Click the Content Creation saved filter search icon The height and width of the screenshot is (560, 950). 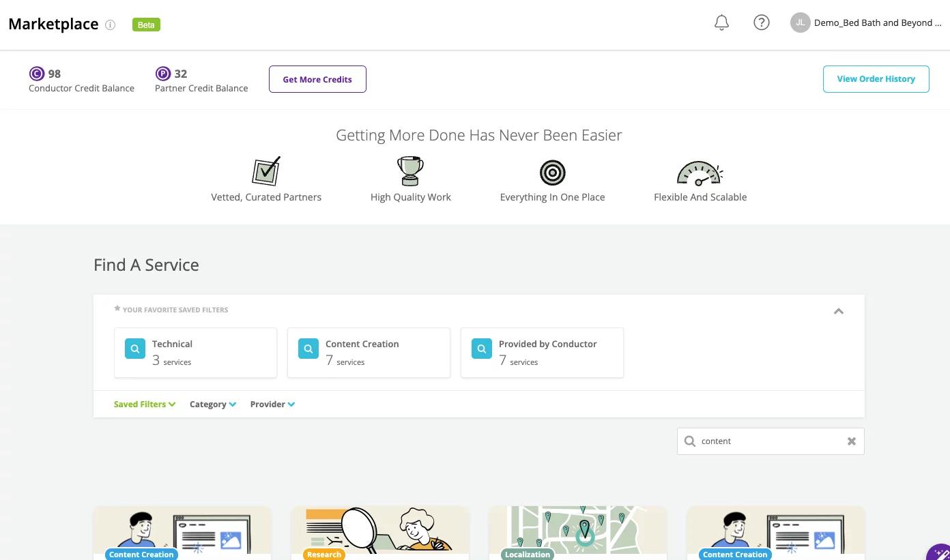point(308,349)
